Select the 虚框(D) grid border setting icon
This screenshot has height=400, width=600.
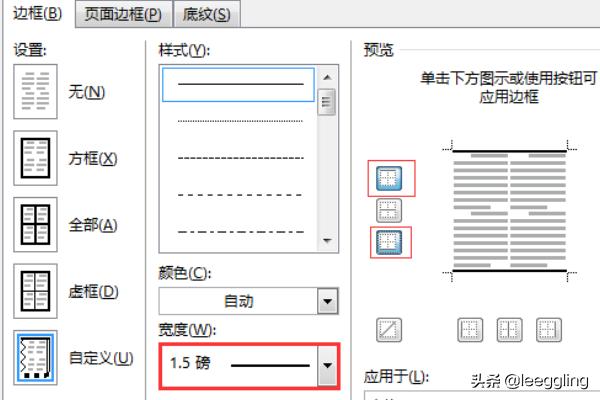[x=35, y=291]
